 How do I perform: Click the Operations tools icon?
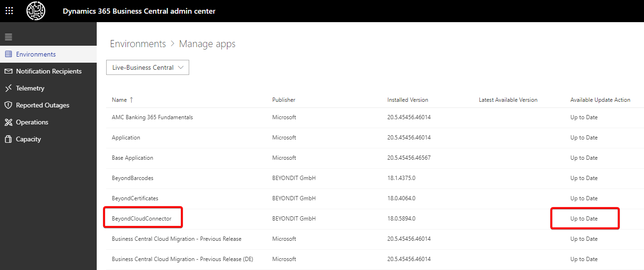tap(8, 122)
